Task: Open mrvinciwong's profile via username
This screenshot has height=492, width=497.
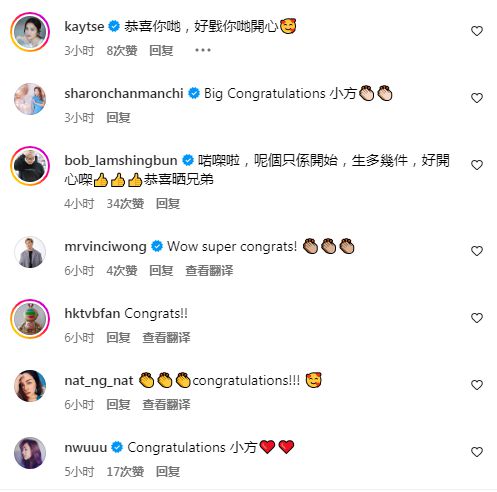Action: click(105, 247)
